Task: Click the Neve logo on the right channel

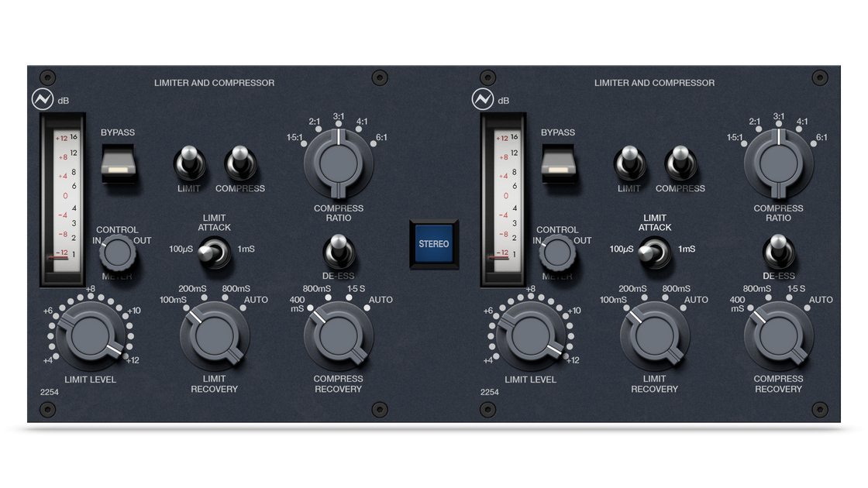Action: point(484,100)
